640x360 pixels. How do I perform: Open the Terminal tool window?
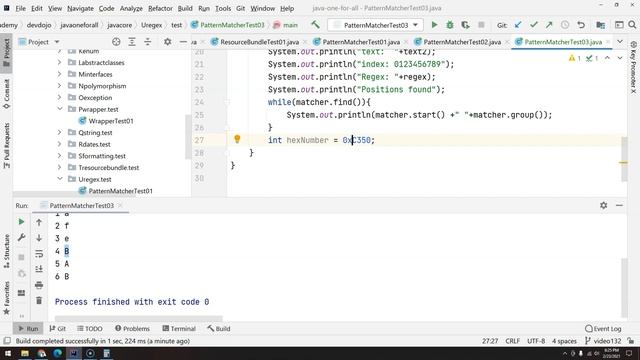(x=179, y=328)
